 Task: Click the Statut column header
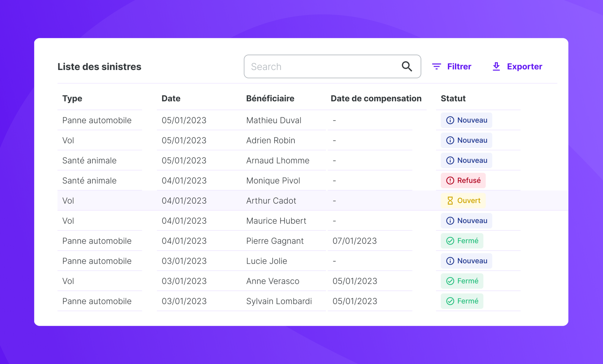tap(453, 99)
